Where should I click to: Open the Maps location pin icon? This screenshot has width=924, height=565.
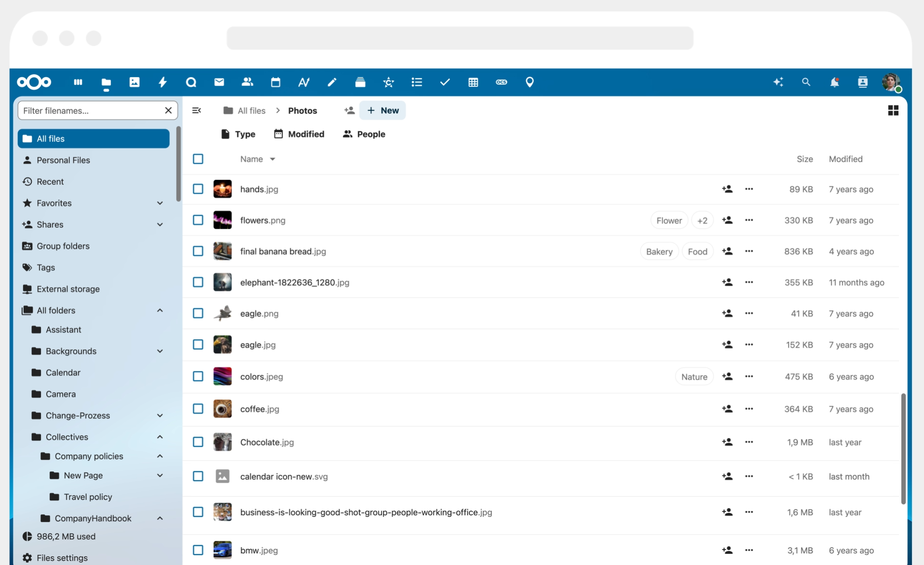pos(529,83)
